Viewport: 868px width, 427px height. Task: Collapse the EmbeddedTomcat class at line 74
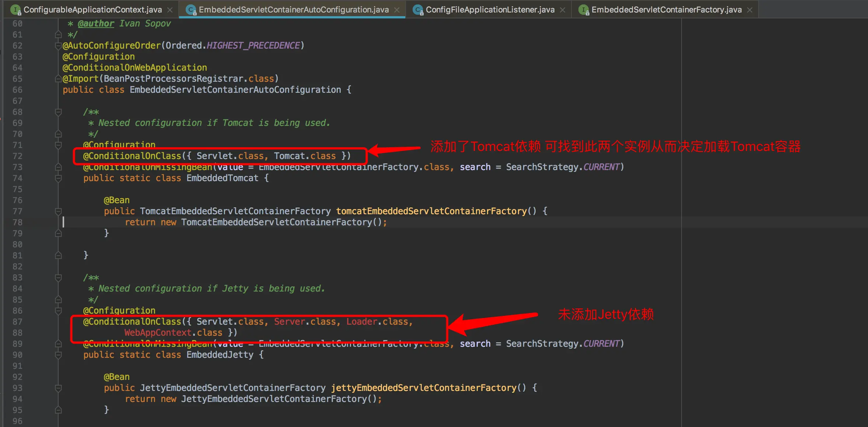58,178
